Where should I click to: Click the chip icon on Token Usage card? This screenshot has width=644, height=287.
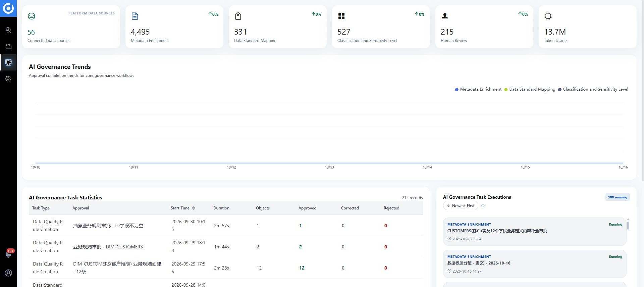548,16
